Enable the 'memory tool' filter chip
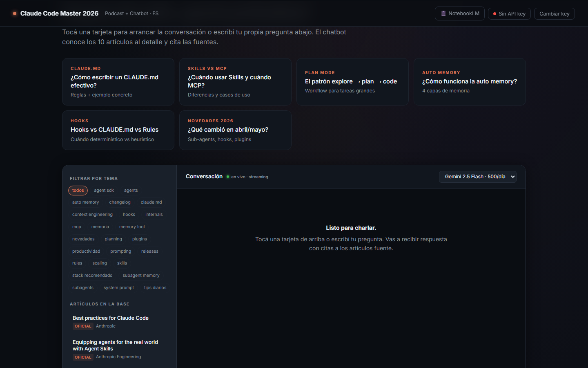 [132, 227]
